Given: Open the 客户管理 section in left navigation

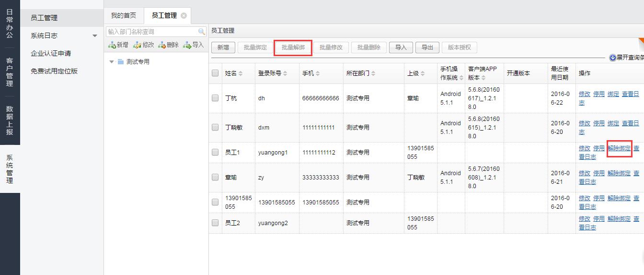Looking at the screenshot, I should (10, 72).
